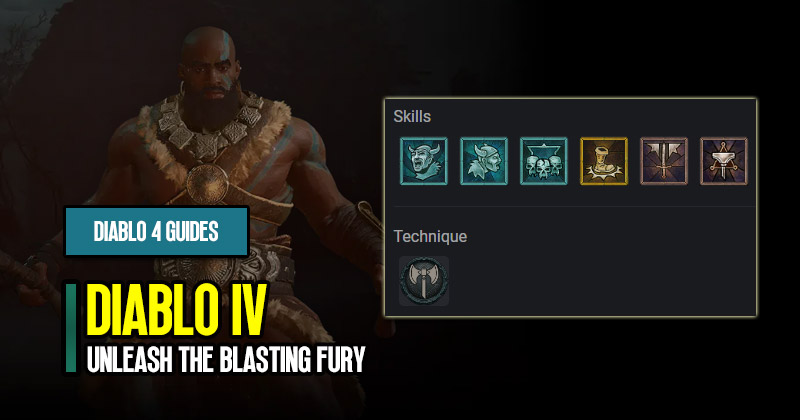Screen dimensions: 800x420
Task: Click the Technique section heading
Action: pos(430,236)
